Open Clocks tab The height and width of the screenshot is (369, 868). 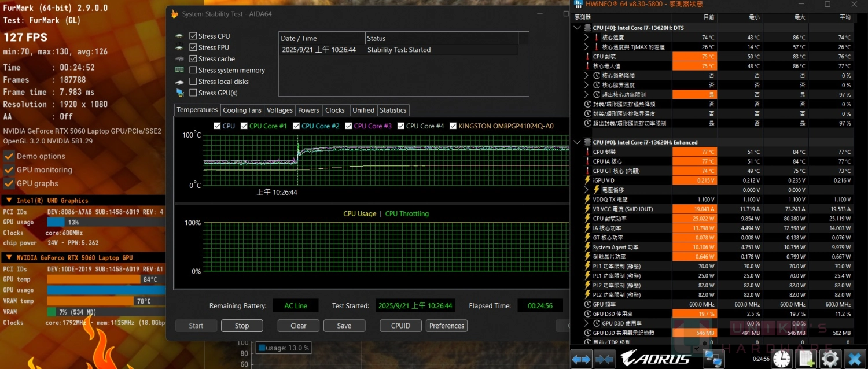[x=335, y=110]
